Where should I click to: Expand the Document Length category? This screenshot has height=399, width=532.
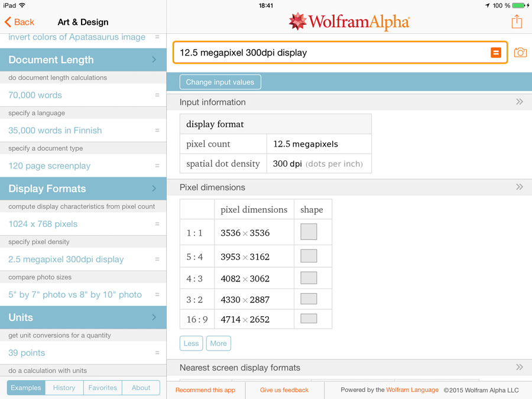tap(83, 60)
